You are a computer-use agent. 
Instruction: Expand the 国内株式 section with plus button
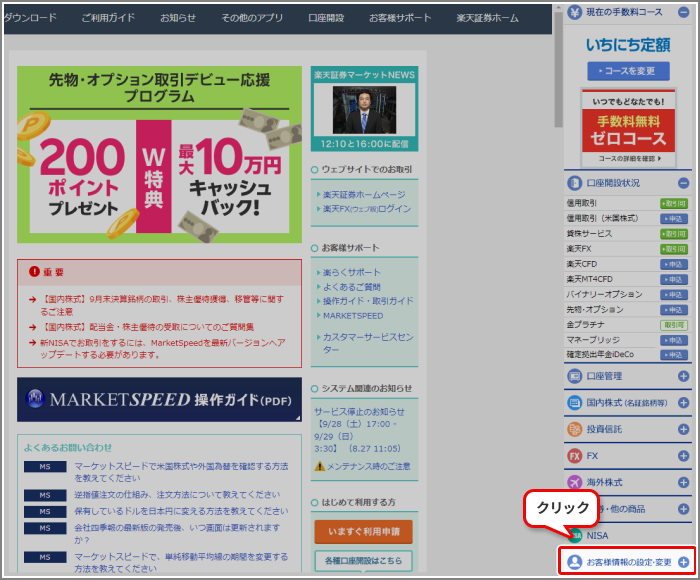click(683, 403)
